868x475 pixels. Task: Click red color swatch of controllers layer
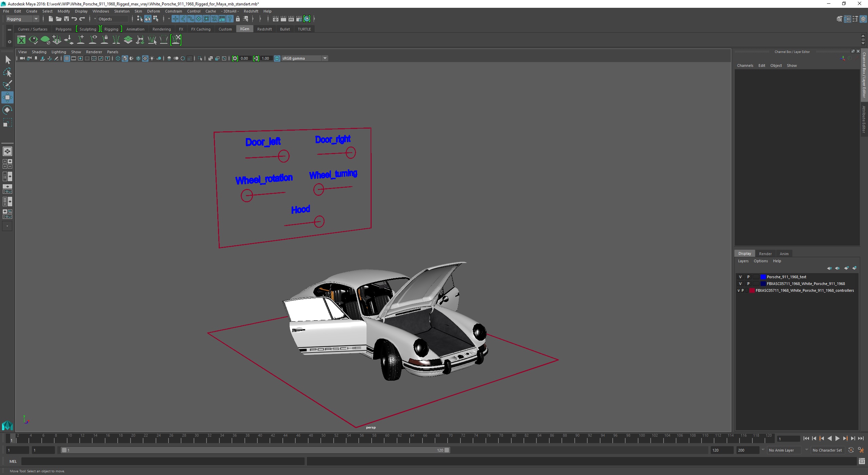(752, 290)
